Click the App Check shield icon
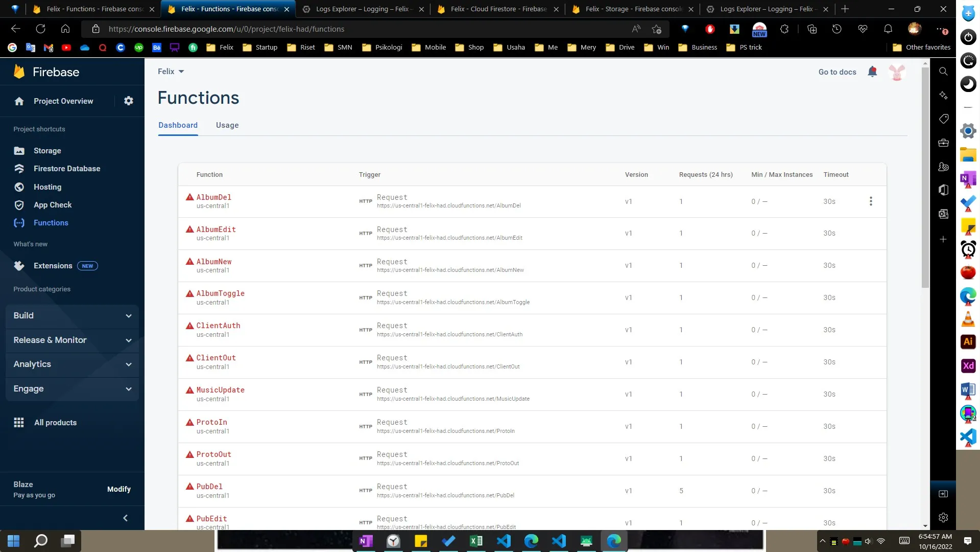Image resolution: width=980 pixels, height=552 pixels. (x=19, y=205)
